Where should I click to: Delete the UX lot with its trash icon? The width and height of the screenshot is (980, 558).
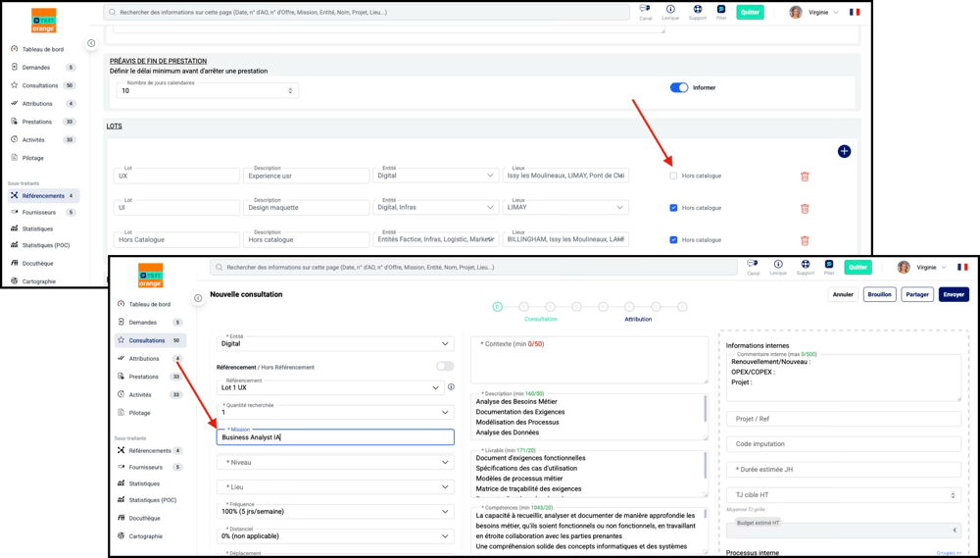[x=805, y=177]
